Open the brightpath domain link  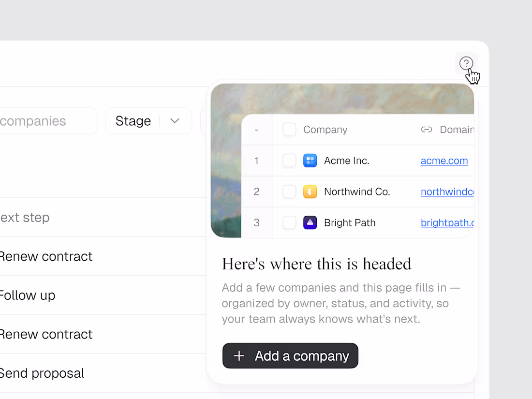point(447,222)
